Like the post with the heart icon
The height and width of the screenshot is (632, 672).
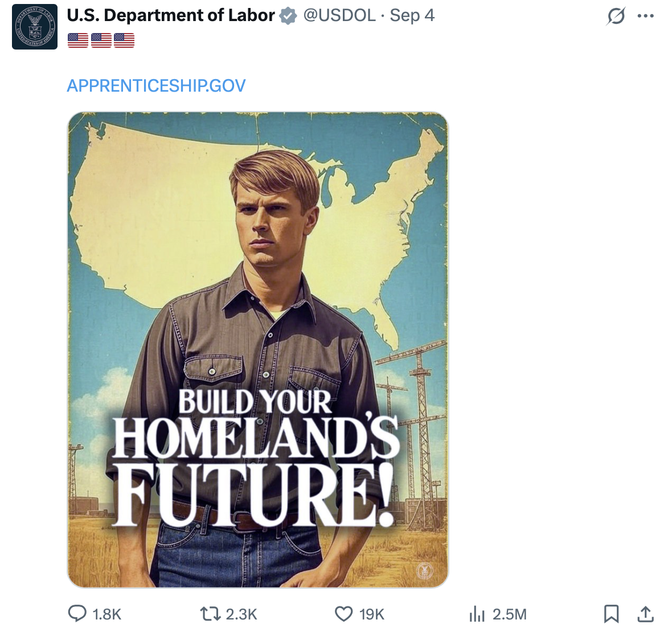[x=343, y=614]
